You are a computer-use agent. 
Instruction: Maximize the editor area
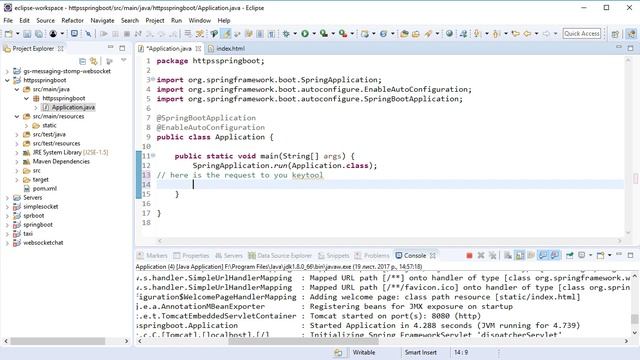click(x=631, y=48)
